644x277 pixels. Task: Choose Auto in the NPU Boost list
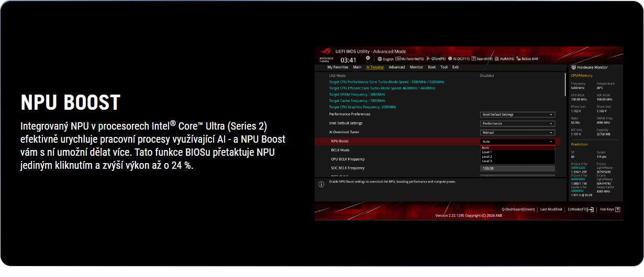point(517,148)
